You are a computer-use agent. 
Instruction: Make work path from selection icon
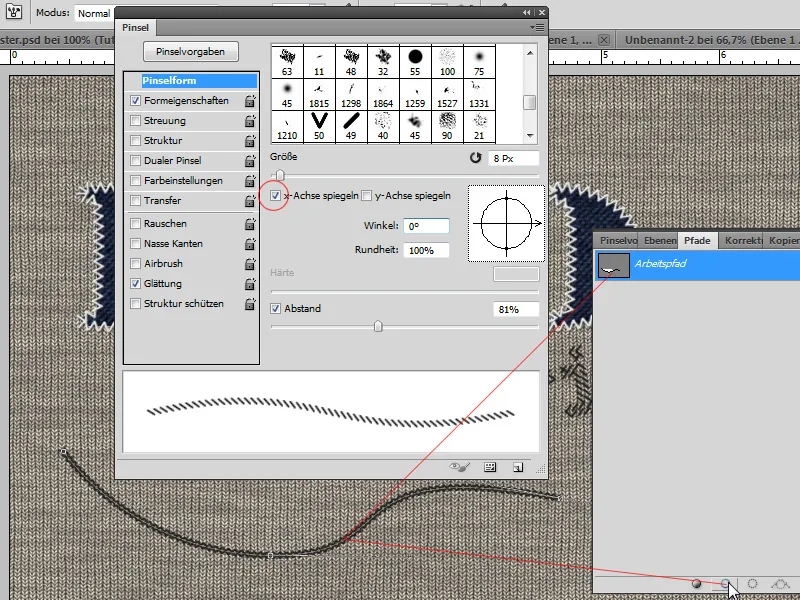pyautogui.click(x=780, y=584)
